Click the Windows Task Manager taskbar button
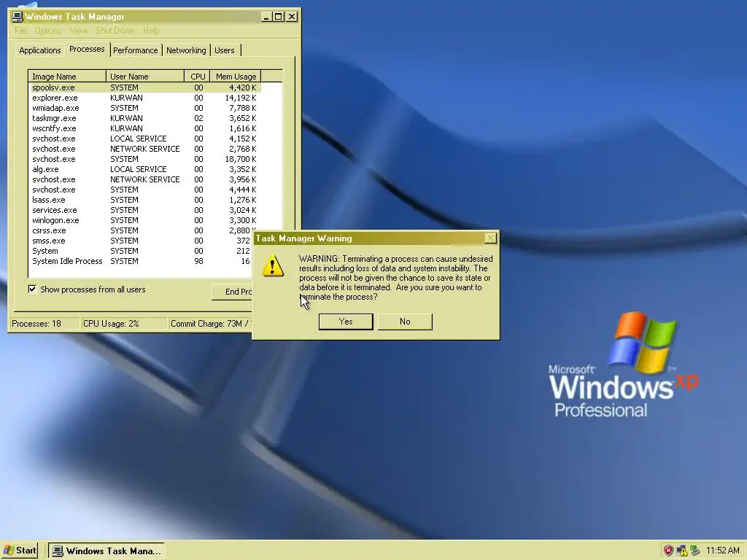Viewport: 747px width, 560px height. coord(107,551)
